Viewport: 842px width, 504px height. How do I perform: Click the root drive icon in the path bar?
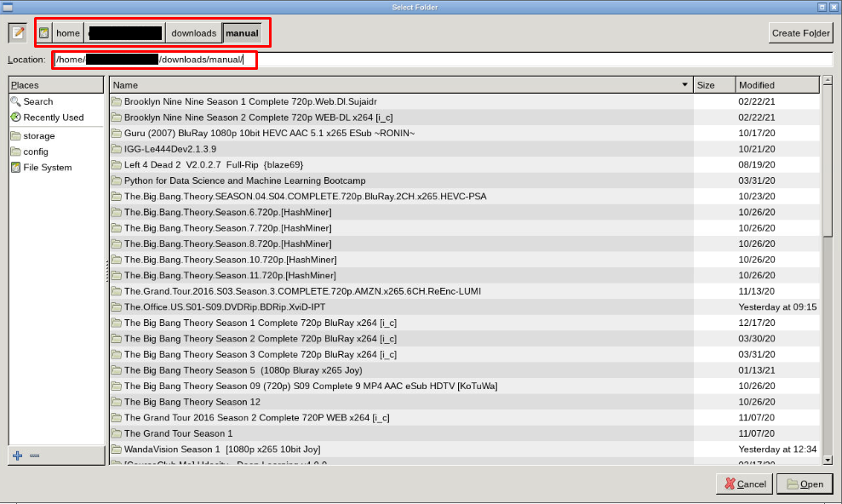tap(43, 32)
